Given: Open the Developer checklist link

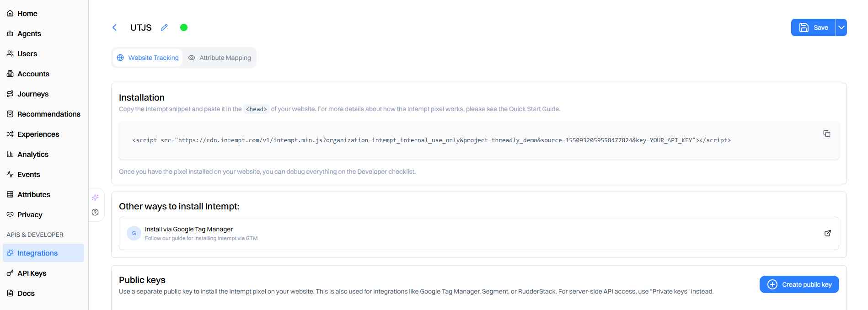Looking at the screenshot, I should coord(386,171).
